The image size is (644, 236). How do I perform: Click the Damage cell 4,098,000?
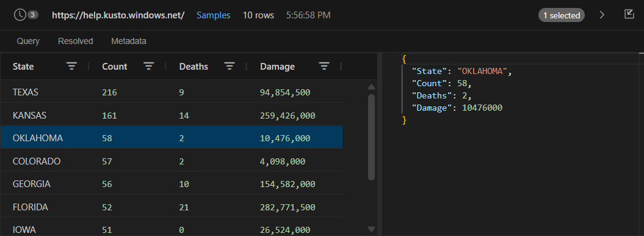click(283, 161)
